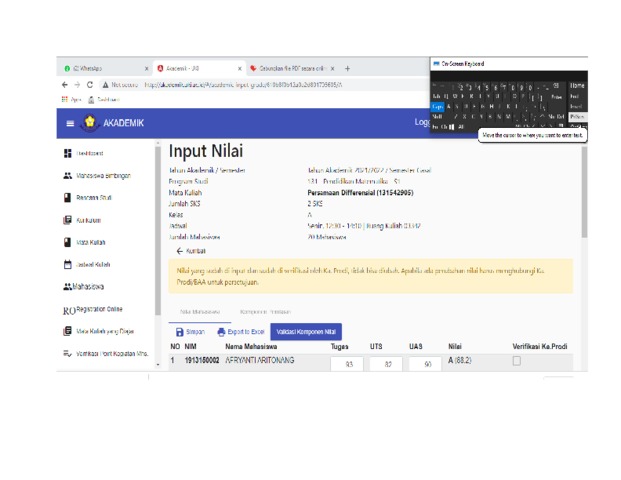Click the Simpan save icon button
The width and height of the screenshot is (621, 480).
193,331
